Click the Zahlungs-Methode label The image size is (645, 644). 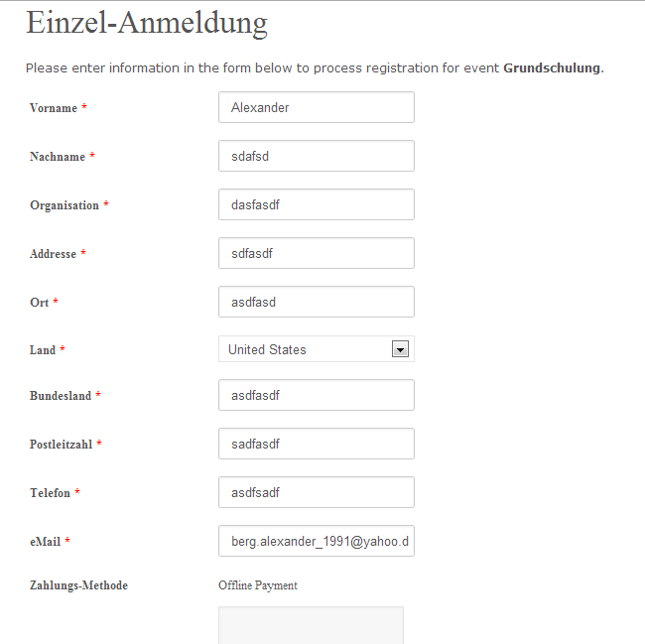click(x=79, y=585)
